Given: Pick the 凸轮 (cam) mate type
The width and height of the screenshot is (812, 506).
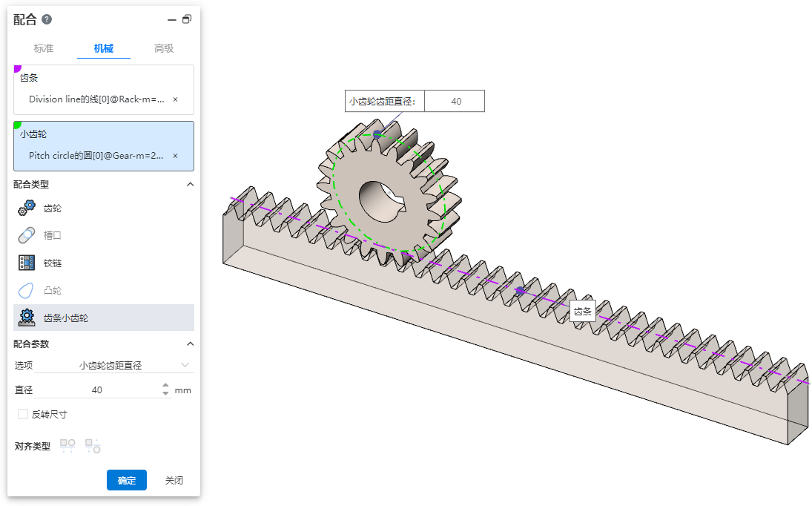Looking at the screenshot, I should click(x=52, y=290).
